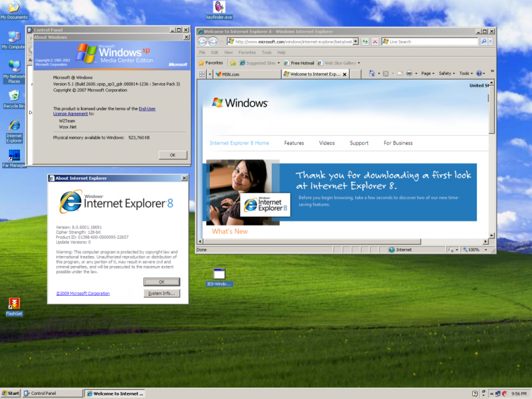The height and width of the screenshot is (399, 532).
Task: Select the FlashGet desktop icon
Action: [14, 307]
